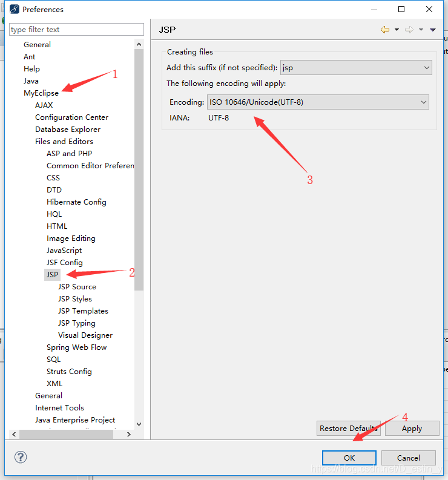Select Ant in the preferences tree

(x=30, y=57)
